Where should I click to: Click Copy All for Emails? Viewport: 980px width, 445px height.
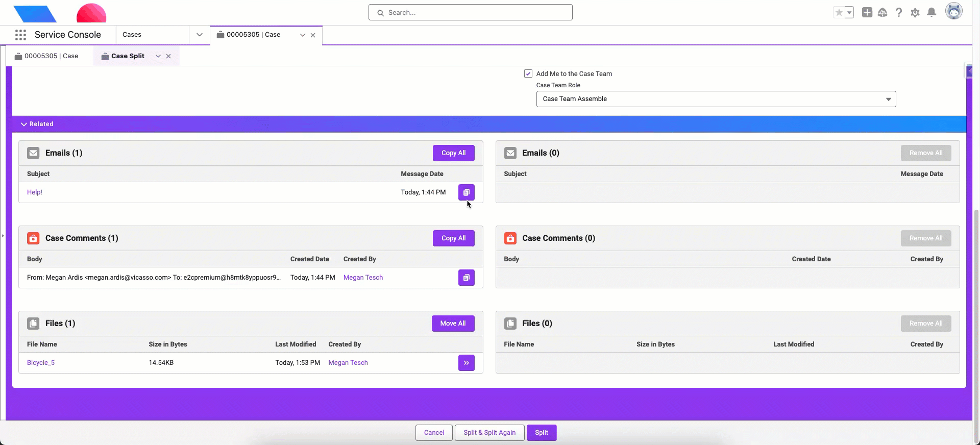(x=454, y=153)
